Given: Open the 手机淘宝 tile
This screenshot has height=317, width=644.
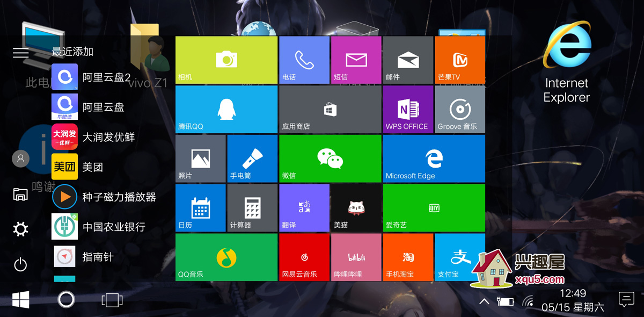Looking at the screenshot, I should tap(408, 257).
